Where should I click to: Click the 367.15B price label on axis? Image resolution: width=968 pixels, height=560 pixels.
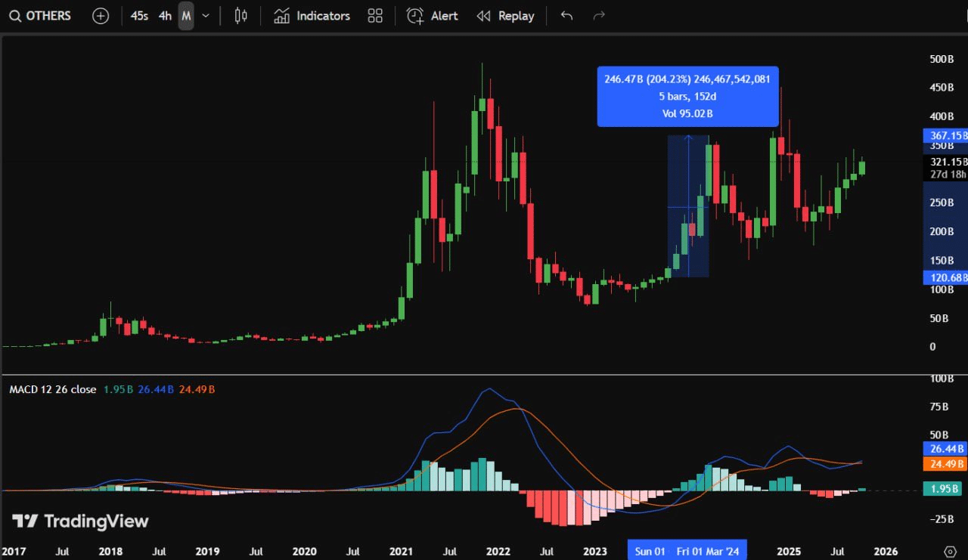tap(945, 136)
